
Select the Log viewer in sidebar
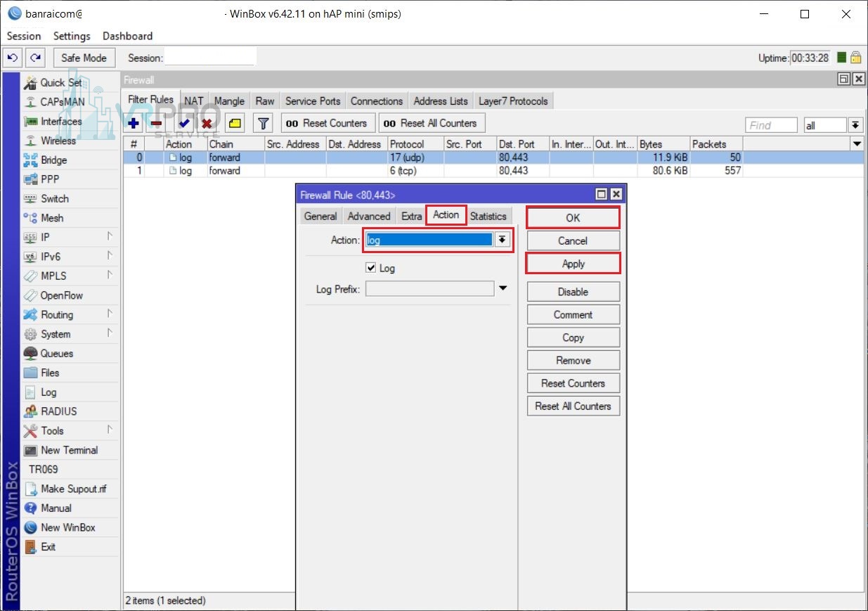tap(48, 392)
